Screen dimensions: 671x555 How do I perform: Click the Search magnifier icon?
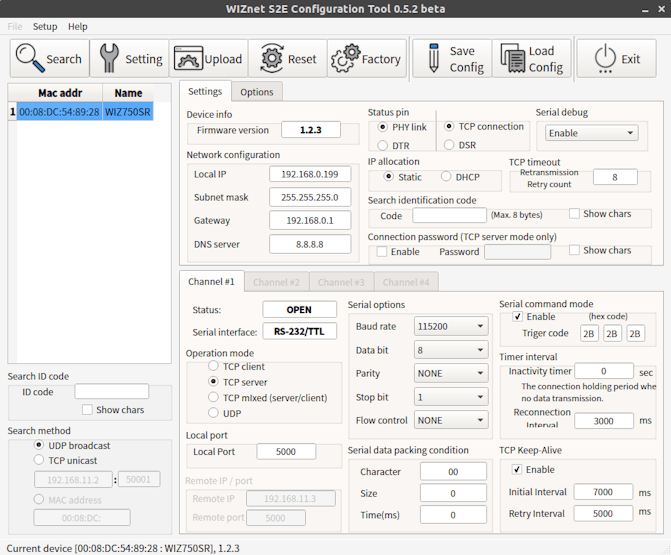tap(30, 58)
